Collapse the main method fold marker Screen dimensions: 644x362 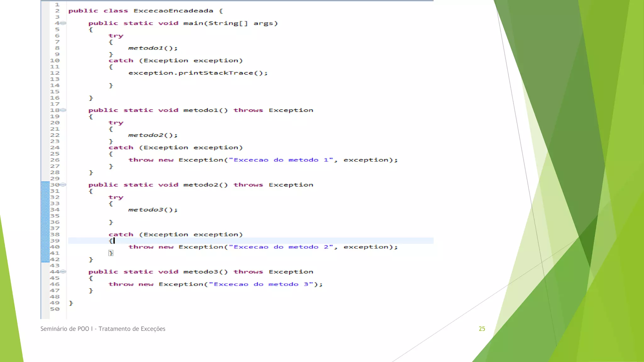(x=63, y=23)
